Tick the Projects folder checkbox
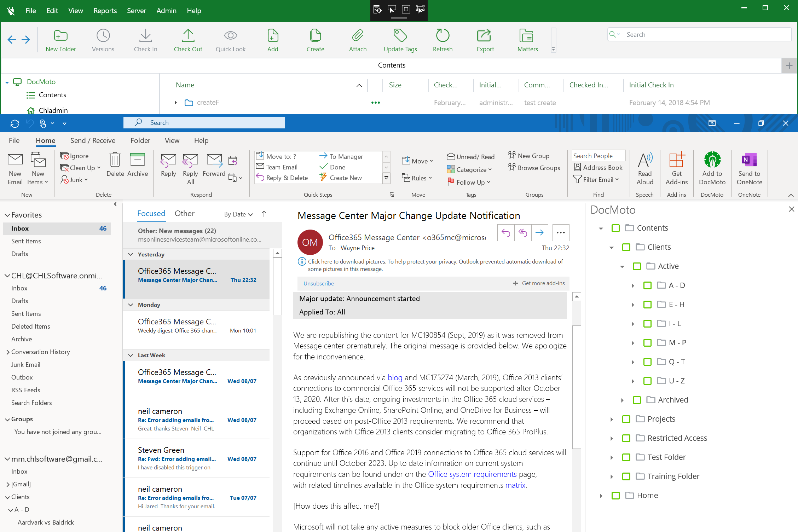 pyautogui.click(x=626, y=419)
